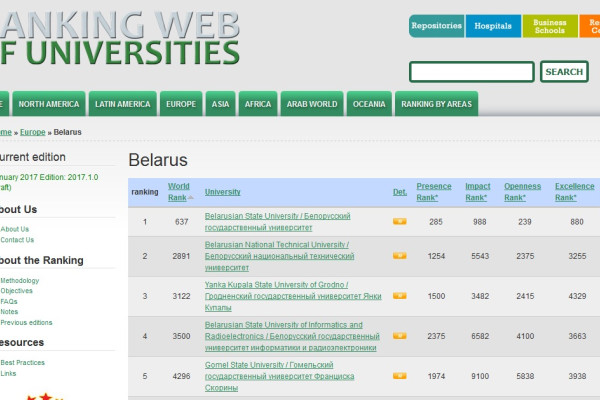Viewport: 600px width, 400px height.
Task: Open Yanka Kupala State University of Grodno link
Action: point(293,296)
